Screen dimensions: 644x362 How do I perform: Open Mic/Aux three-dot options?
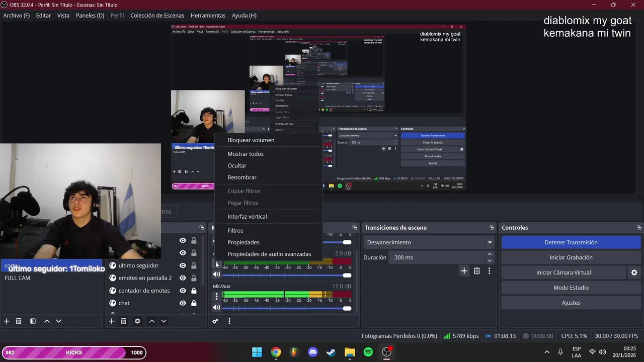tap(216, 297)
